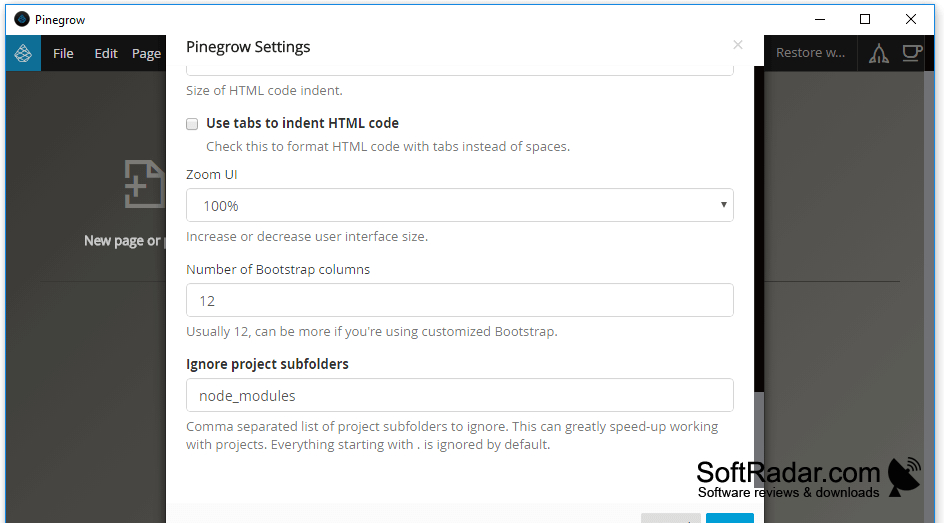Focus the Number of Bootstrap columns field
944x523 pixels.
point(459,300)
